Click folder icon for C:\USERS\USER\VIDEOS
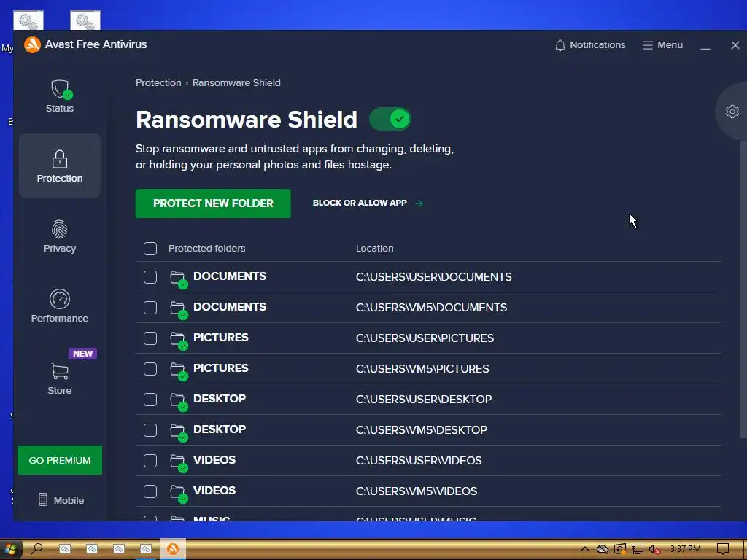Viewport: 747px width, 560px height. [179, 462]
